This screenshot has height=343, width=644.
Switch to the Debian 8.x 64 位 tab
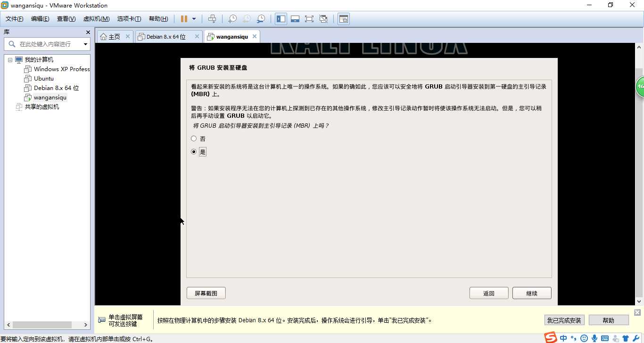pos(166,37)
